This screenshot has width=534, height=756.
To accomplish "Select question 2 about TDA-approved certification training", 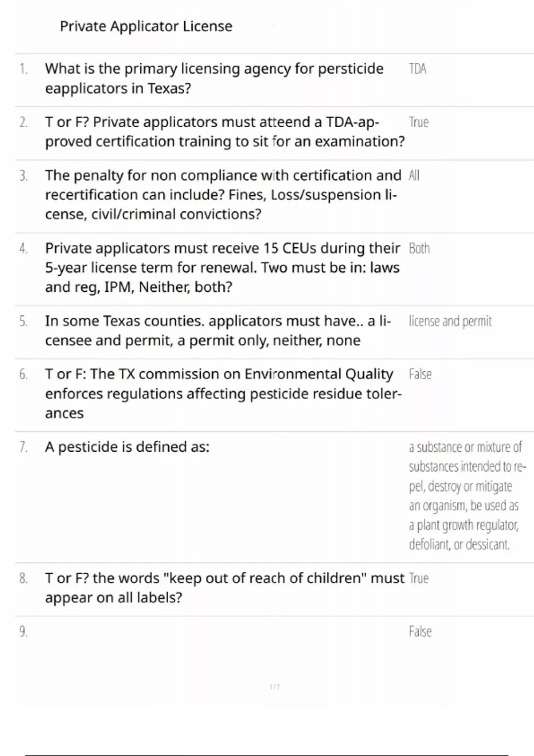I will pos(225,132).
